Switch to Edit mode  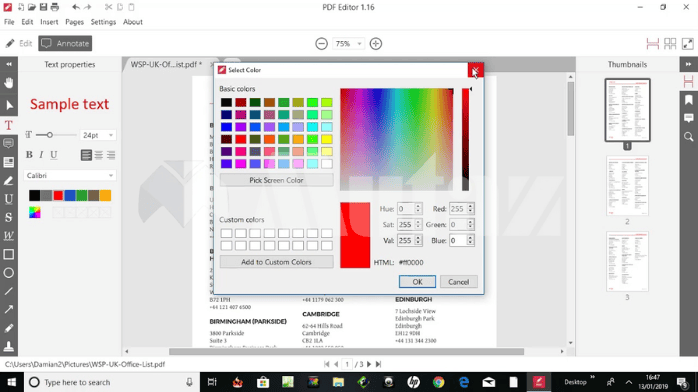19,44
